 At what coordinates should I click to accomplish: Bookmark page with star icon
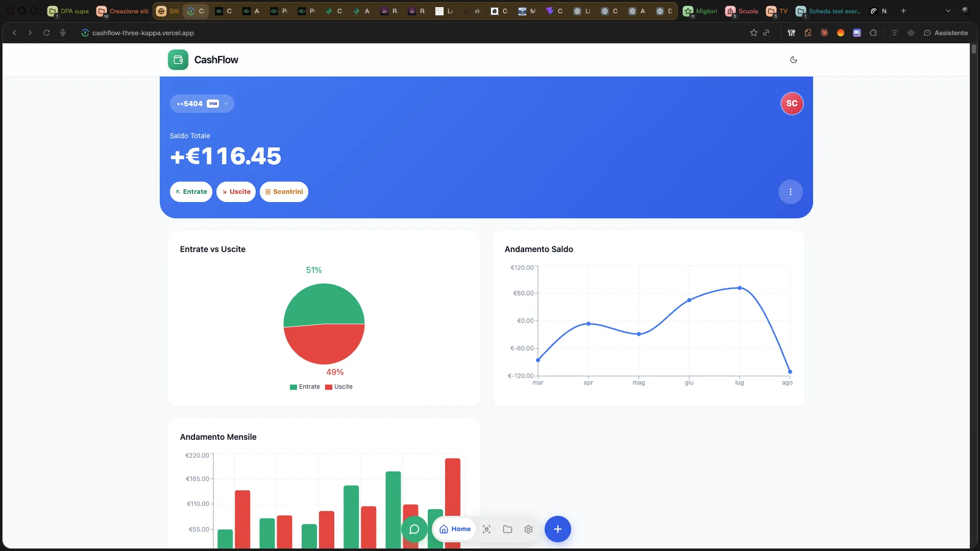pos(753,33)
